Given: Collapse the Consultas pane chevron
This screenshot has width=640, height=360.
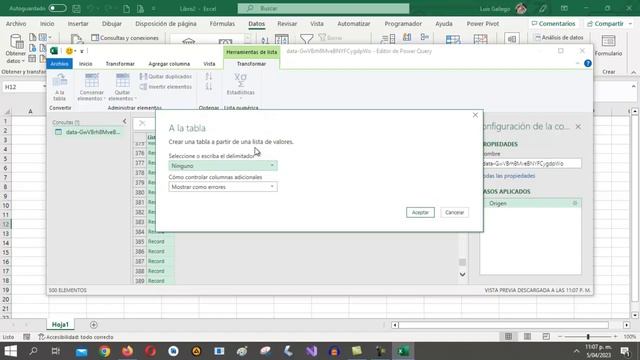Looking at the screenshot, I should pos(124,122).
